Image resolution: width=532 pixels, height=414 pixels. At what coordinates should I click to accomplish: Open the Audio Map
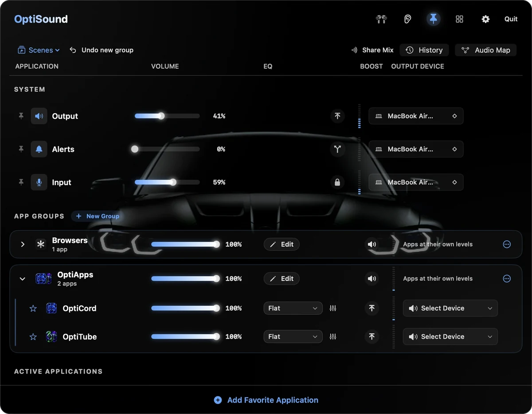[x=486, y=50]
